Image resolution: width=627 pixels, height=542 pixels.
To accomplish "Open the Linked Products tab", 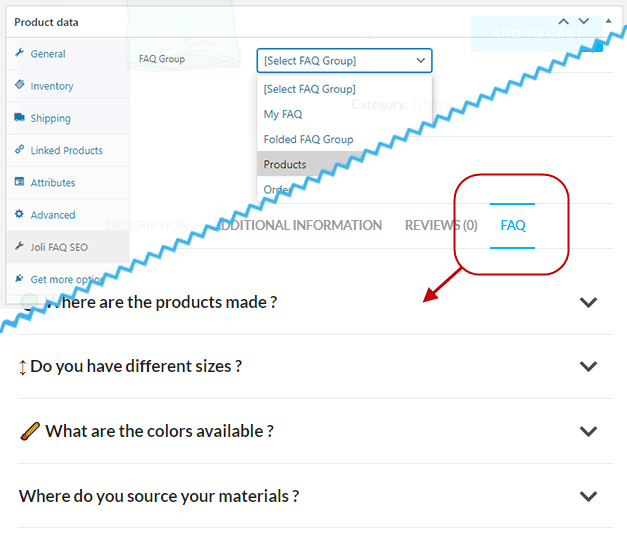I will (x=68, y=150).
